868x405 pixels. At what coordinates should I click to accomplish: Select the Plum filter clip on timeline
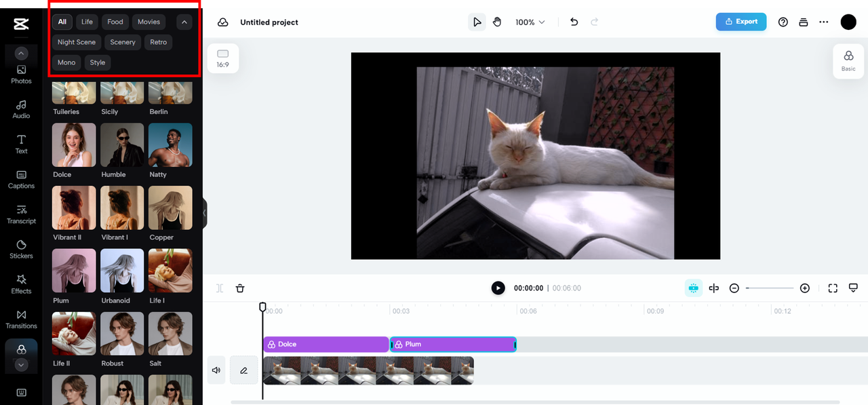click(x=453, y=345)
